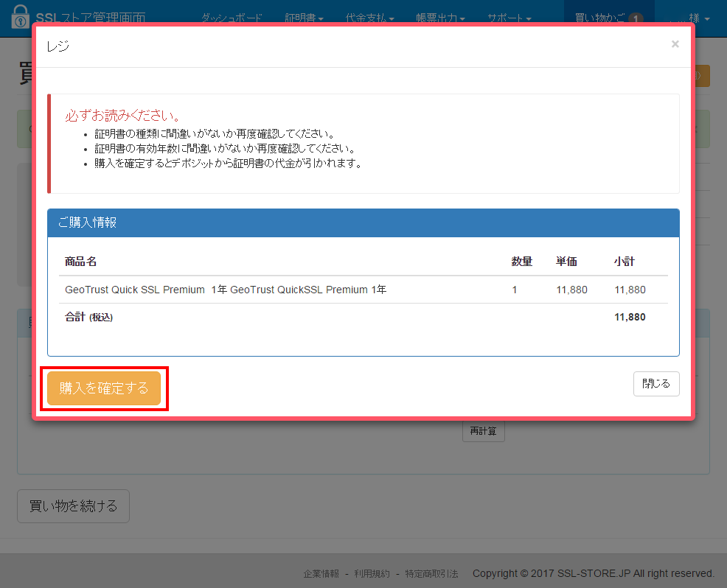Dismiss the レジ dialog with the X icon
The image size is (727, 588).
[x=675, y=44]
